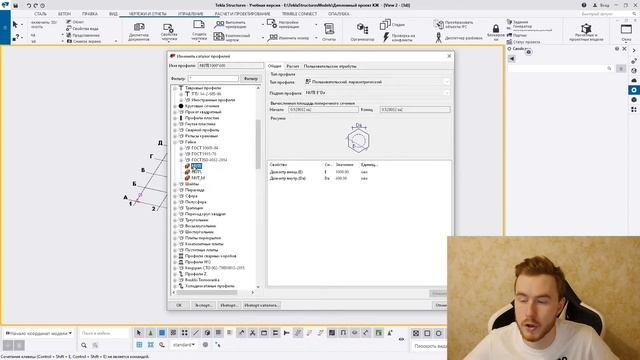The width and height of the screenshot is (640, 360).
Task: Expand the Сфера tree node
Action: (x=175, y=196)
